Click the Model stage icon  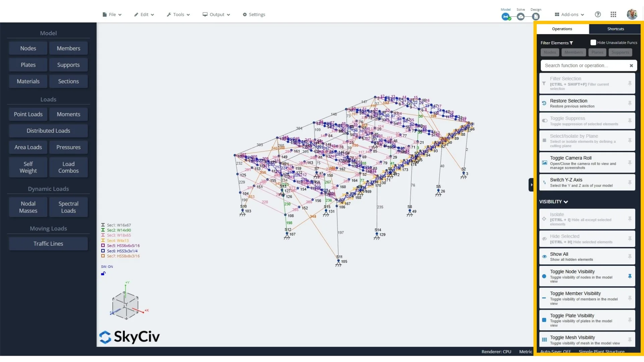coord(505,16)
